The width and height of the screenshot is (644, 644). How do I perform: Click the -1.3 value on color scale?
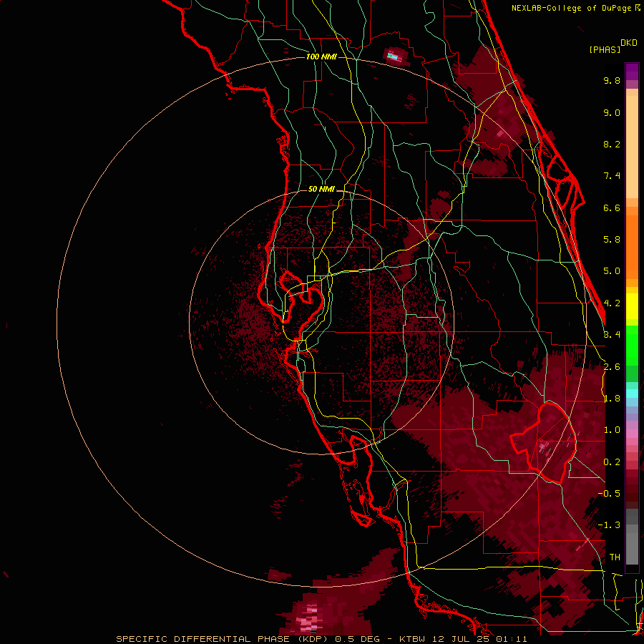[x=609, y=525]
